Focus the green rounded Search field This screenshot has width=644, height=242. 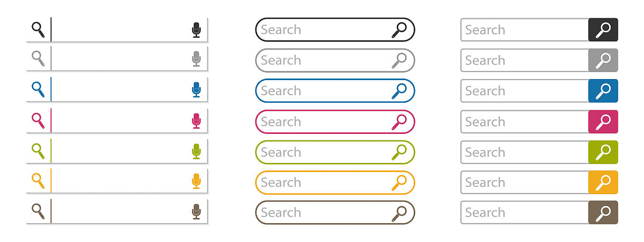335,152
